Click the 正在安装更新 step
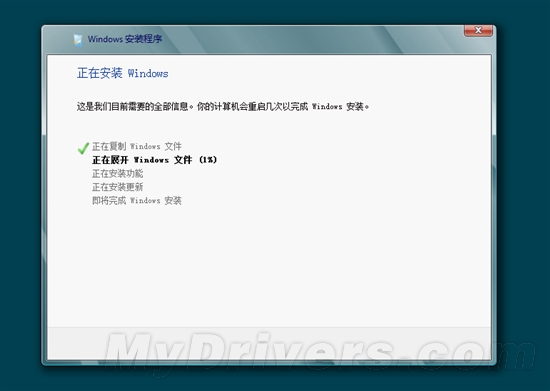Image resolution: width=550 pixels, height=391 pixels. [118, 187]
